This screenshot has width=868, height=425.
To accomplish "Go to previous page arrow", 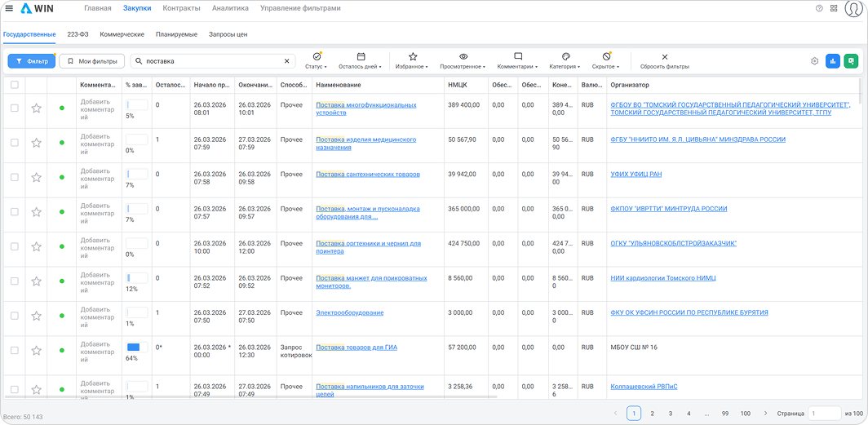I will click(615, 413).
